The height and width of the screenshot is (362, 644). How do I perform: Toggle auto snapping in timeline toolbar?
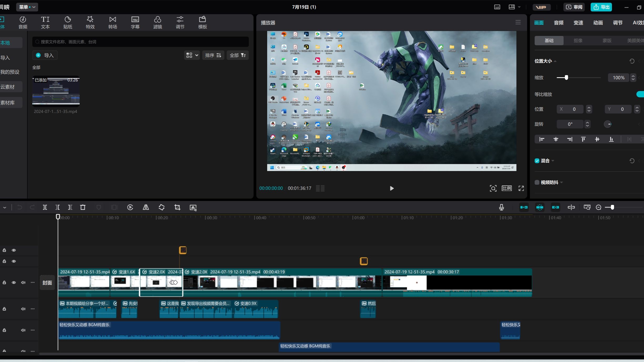click(x=540, y=207)
